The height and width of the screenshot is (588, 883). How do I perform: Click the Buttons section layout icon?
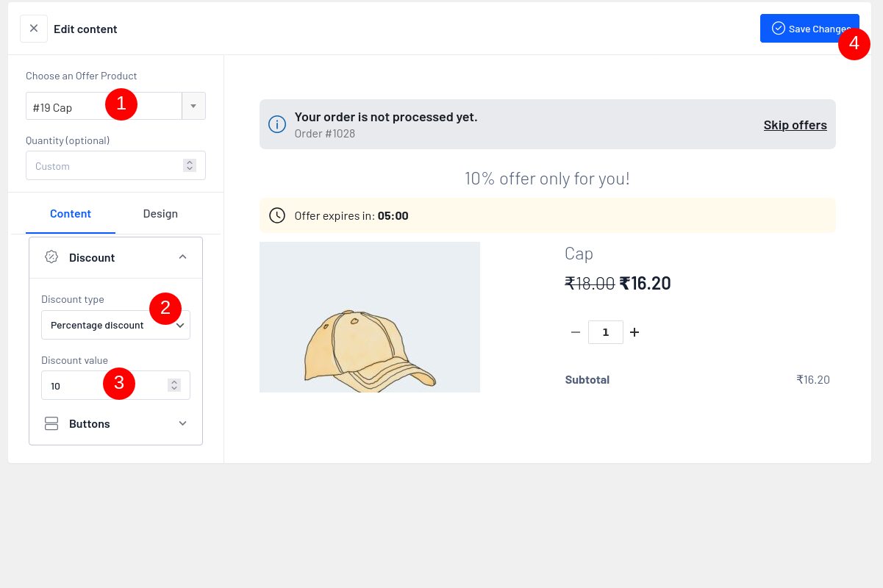[51, 423]
